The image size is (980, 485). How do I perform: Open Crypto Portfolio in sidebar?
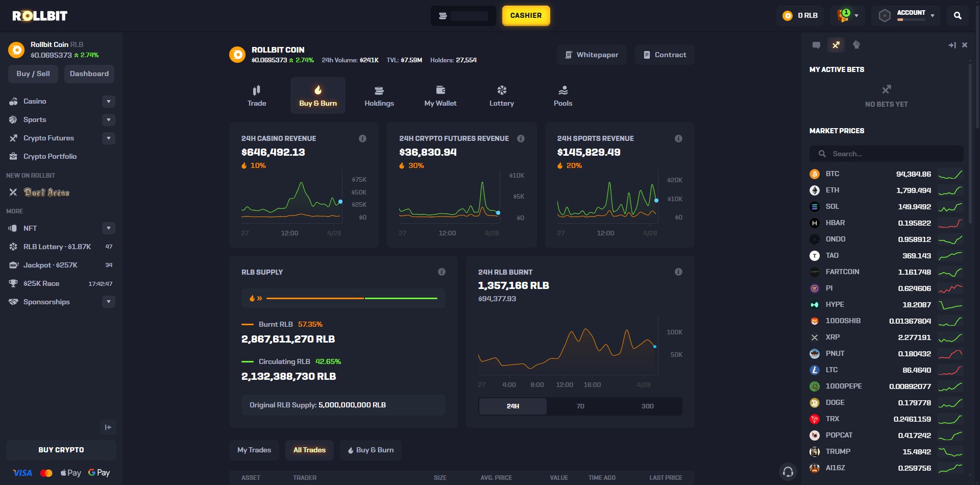point(50,157)
